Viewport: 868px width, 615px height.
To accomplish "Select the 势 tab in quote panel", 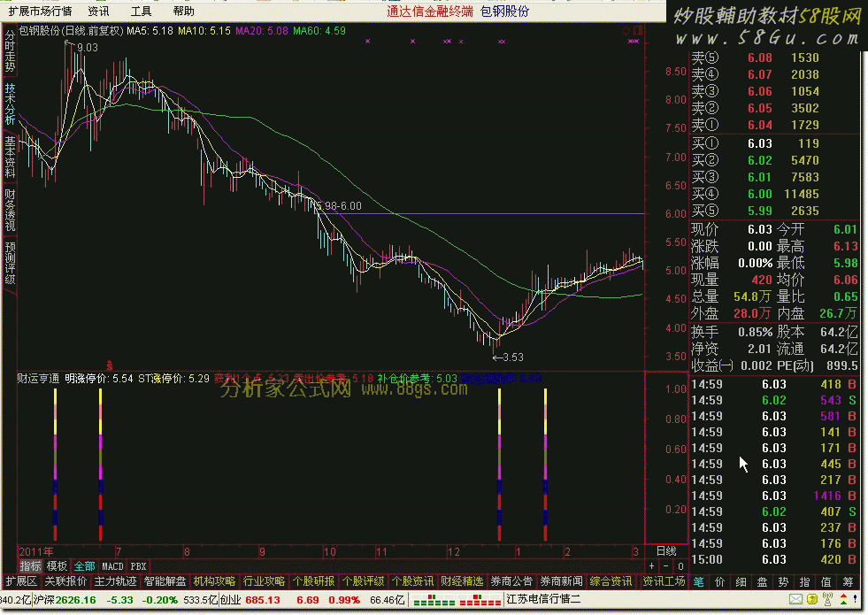I will pyautogui.click(x=783, y=581).
